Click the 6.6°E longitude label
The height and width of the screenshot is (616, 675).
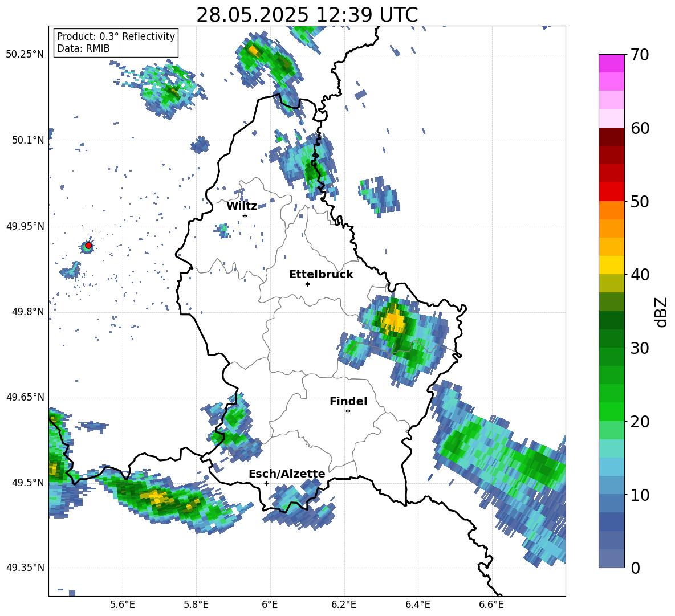click(491, 605)
